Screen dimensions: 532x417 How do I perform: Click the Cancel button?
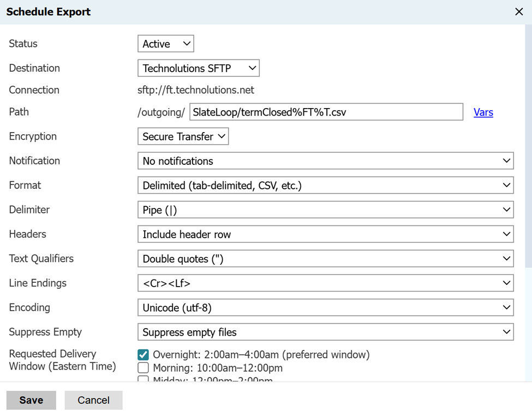[x=93, y=400]
